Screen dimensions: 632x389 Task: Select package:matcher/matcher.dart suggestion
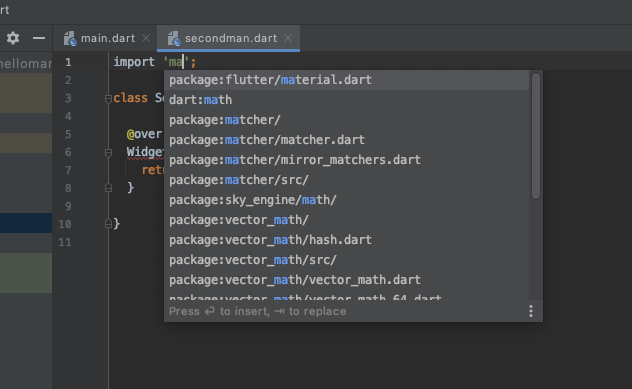[347, 140]
